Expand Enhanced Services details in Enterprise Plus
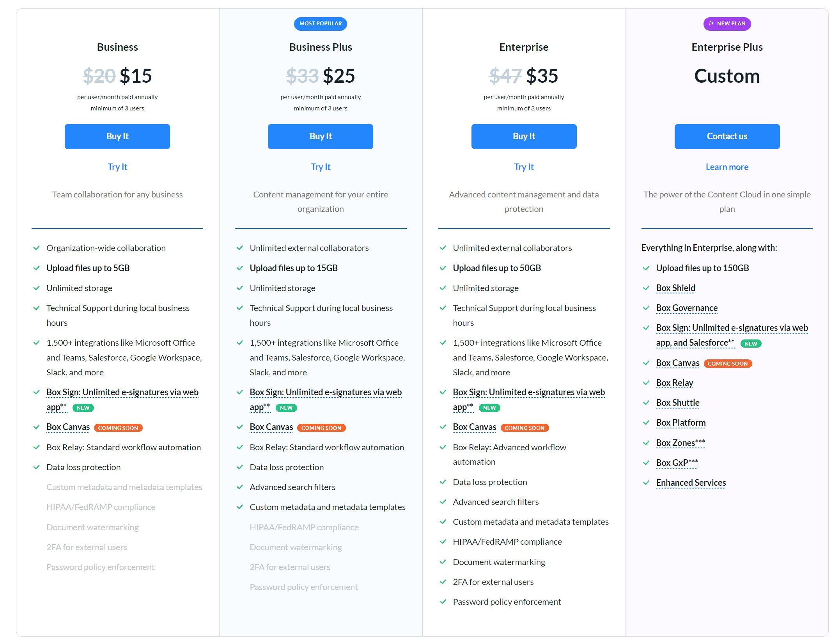 (691, 482)
